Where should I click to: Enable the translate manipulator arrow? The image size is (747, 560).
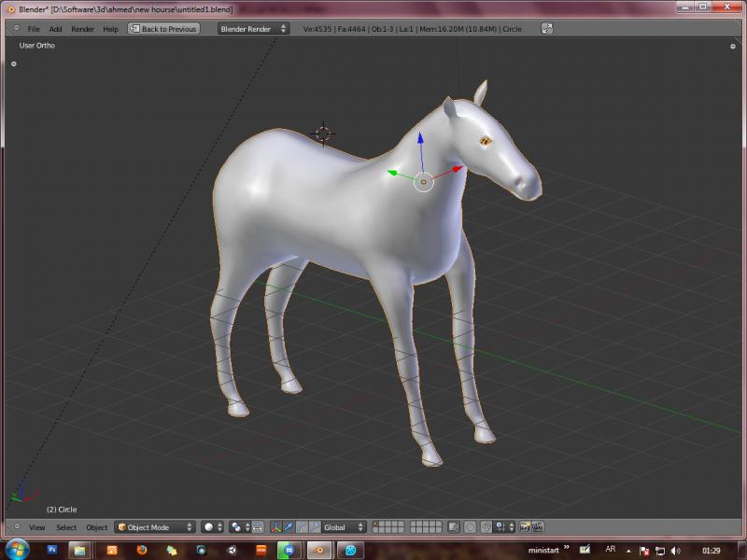click(289, 527)
